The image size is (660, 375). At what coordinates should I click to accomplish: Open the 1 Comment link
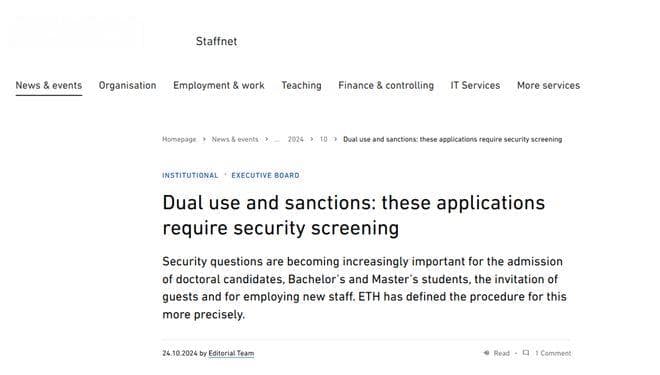[x=553, y=354]
